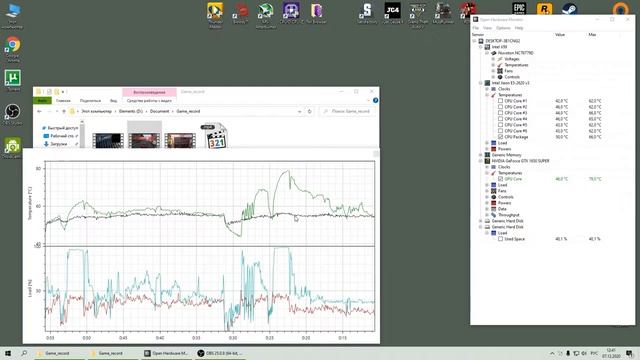Screen dimensions: 640x360
Task: Select Загрузки in Explorer quick access
Action: (59, 144)
